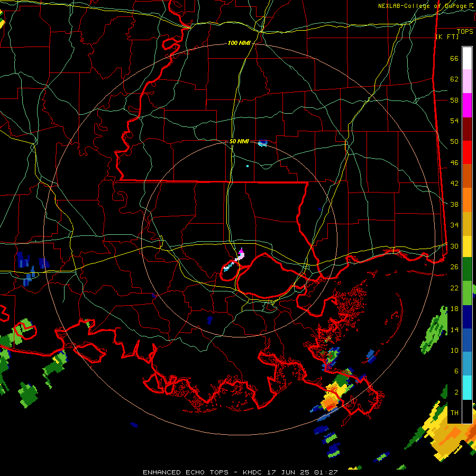Click the 30 value on the scale
The height and width of the screenshot is (476, 476).
(454, 246)
